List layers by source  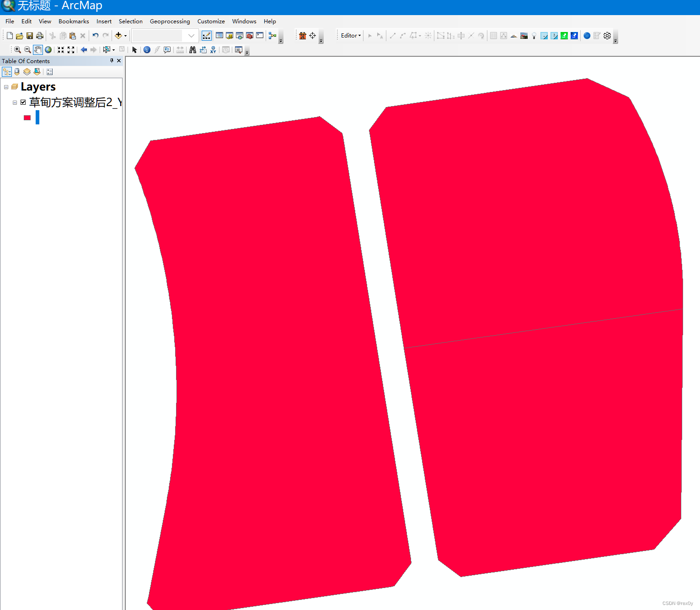point(17,72)
